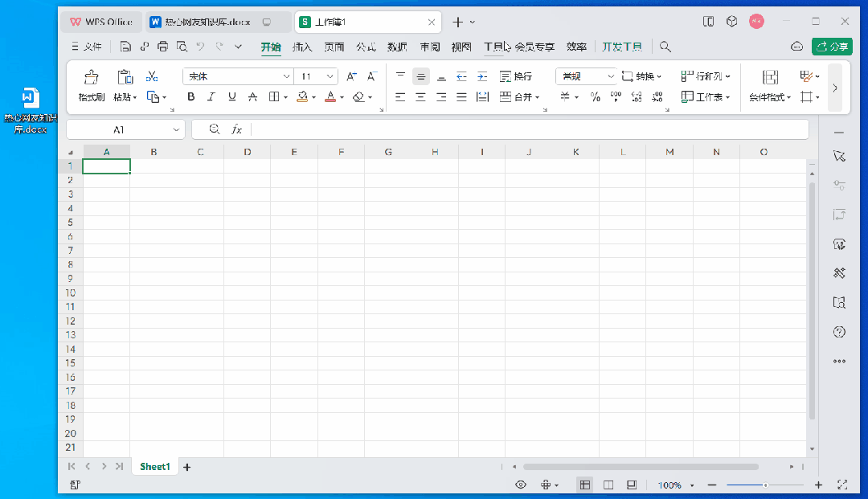Toggle bold formatting
Screen dimensions: 868x499
(191, 97)
